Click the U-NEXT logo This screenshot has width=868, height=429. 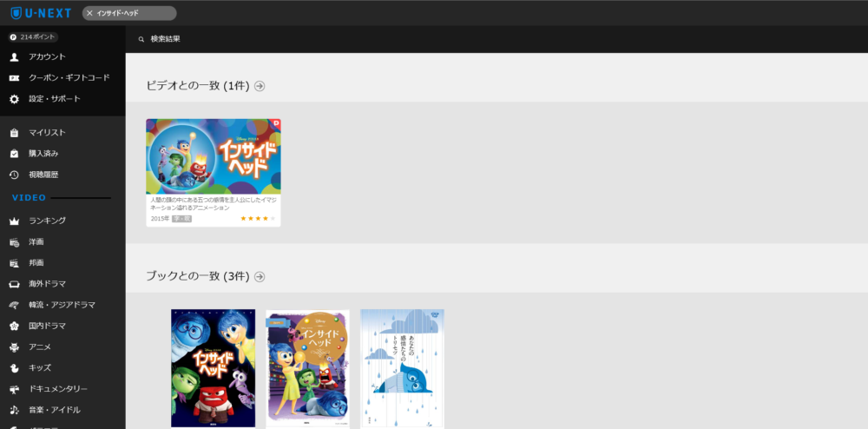41,13
